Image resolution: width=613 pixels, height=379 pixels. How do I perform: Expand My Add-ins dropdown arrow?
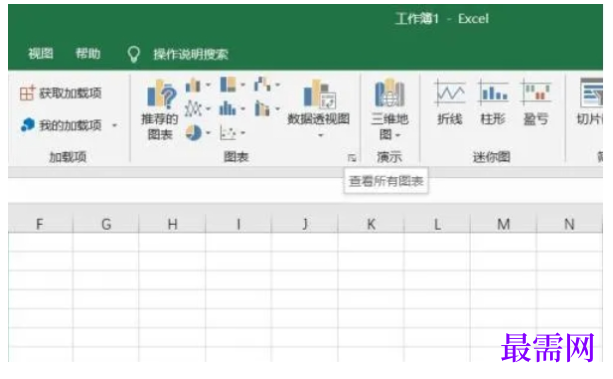click(115, 126)
